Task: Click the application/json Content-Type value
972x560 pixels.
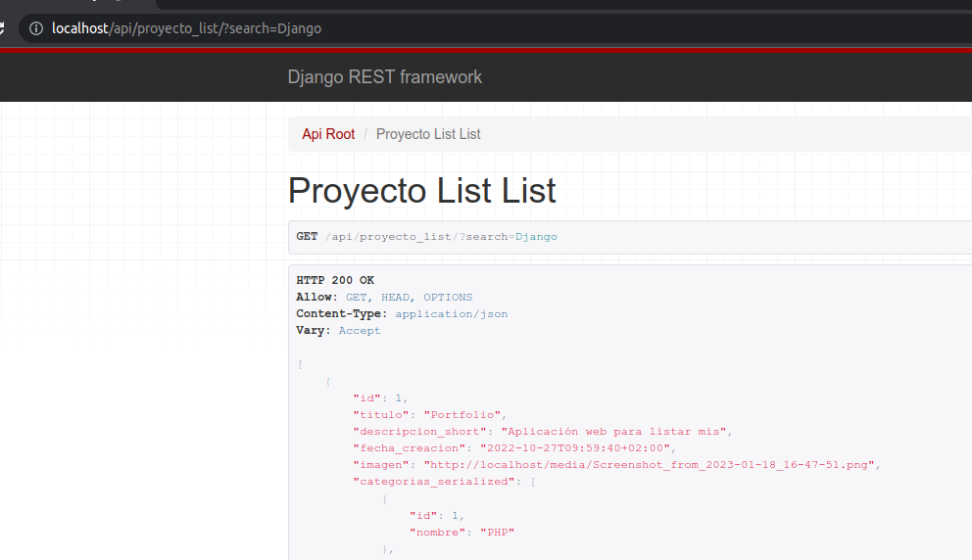Action: (x=451, y=314)
